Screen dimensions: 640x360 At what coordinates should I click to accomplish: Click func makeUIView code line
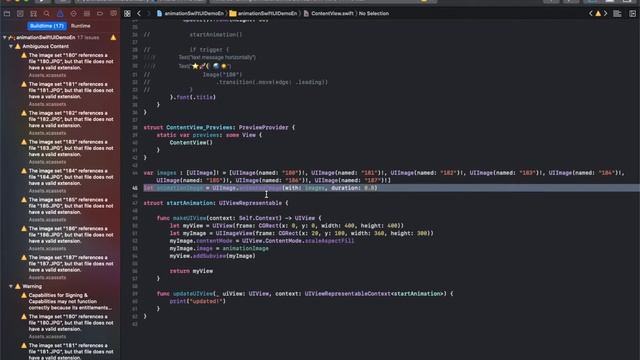click(x=239, y=218)
